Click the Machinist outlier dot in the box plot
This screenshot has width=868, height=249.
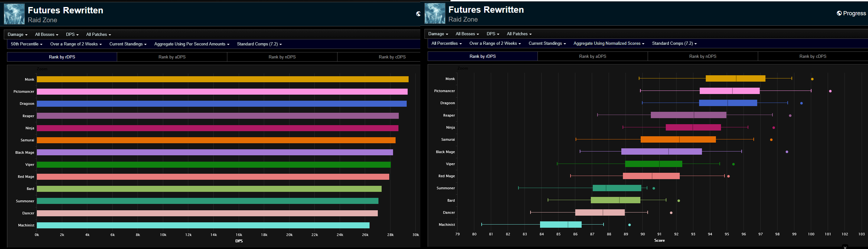630,225
